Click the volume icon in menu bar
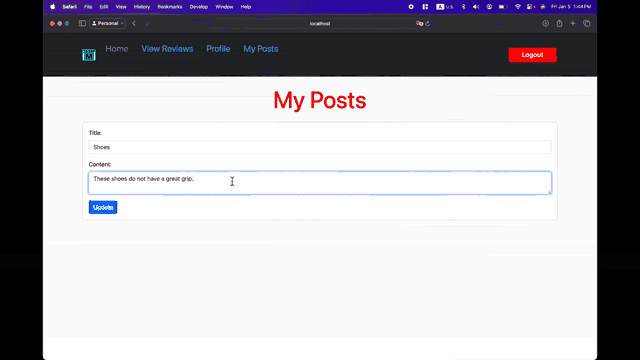Image resolution: width=640 pixels, height=360 pixels. point(476,7)
